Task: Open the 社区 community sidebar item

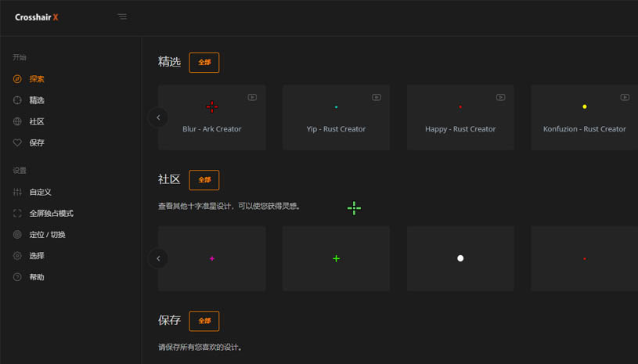Action: (36, 121)
